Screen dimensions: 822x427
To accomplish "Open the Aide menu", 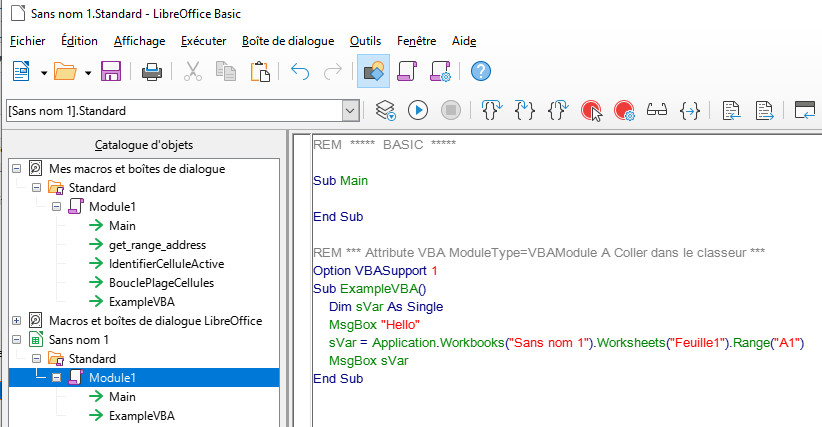I will coord(464,41).
